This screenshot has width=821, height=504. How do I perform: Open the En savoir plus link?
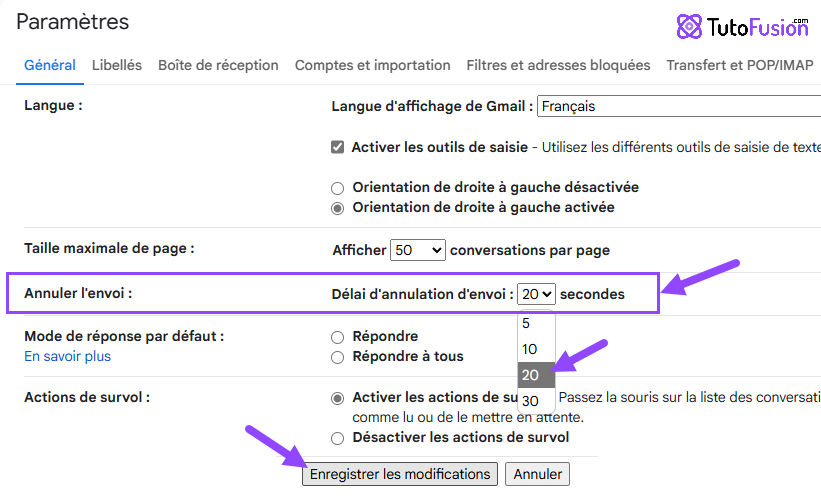tap(68, 356)
